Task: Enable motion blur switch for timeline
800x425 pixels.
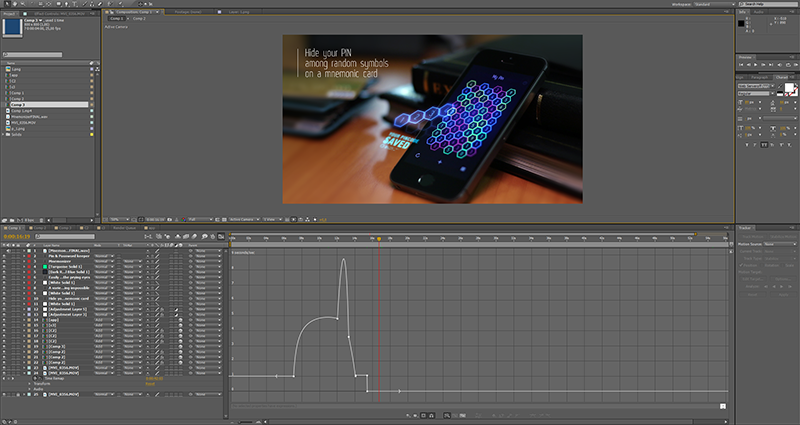Action: pyautogui.click(x=194, y=237)
